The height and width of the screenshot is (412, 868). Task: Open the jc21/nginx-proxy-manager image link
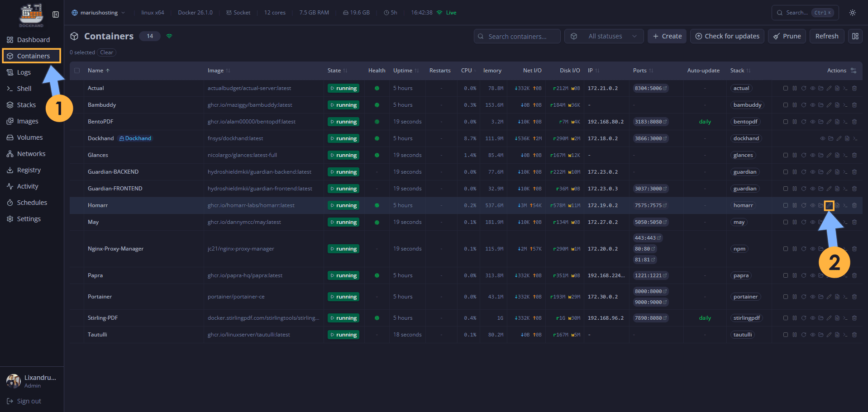pos(240,248)
